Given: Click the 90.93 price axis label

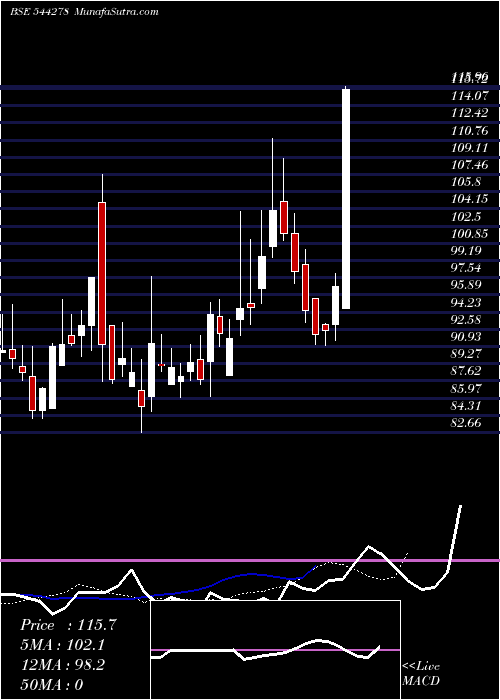Looking at the screenshot, I should pos(467,337).
